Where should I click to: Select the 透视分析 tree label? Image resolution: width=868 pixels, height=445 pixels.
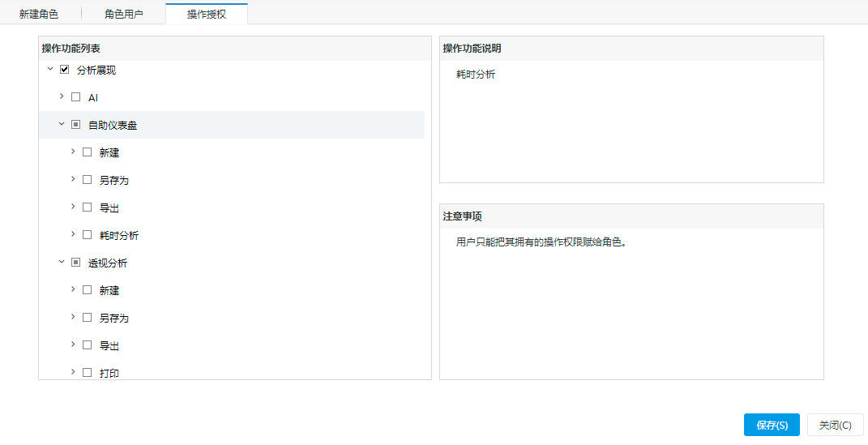coord(108,263)
